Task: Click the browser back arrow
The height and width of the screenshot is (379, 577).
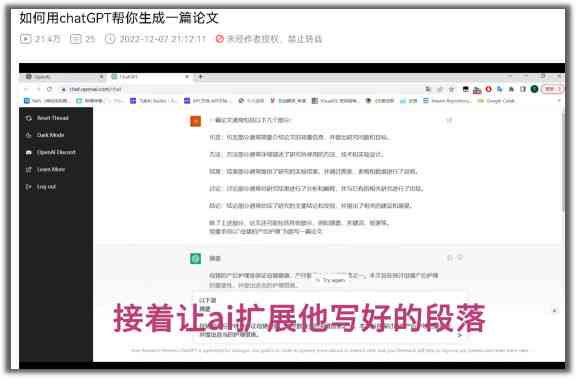Action: point(26,89)
